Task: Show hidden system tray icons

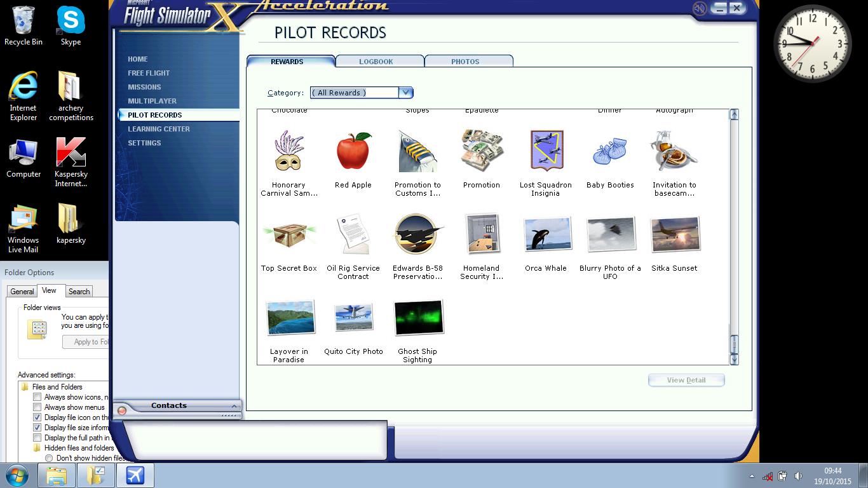Action: coord(752,476)
